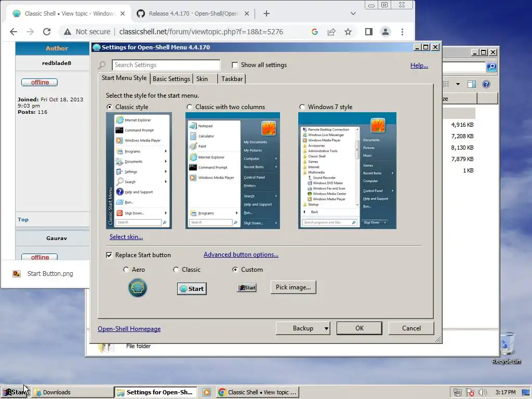
Task: Uncheck Replace Start button checkbox
Action: click(109, 255)
